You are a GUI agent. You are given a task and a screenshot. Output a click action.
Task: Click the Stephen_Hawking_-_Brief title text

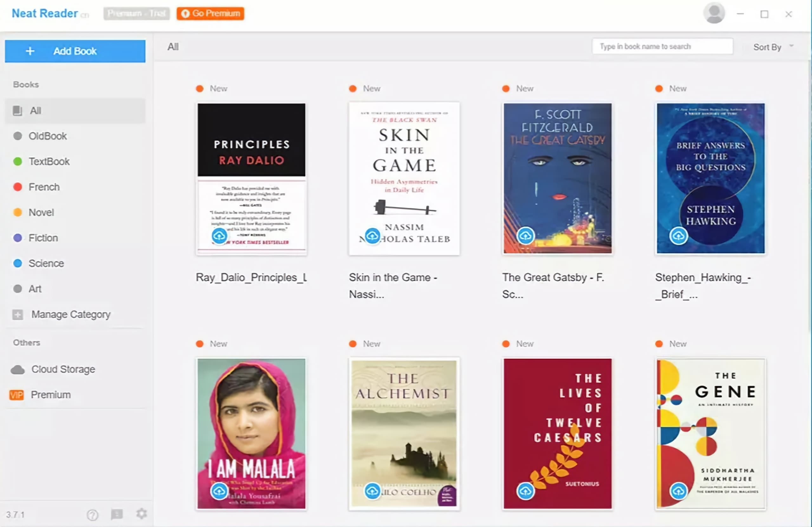pos(703,286)
